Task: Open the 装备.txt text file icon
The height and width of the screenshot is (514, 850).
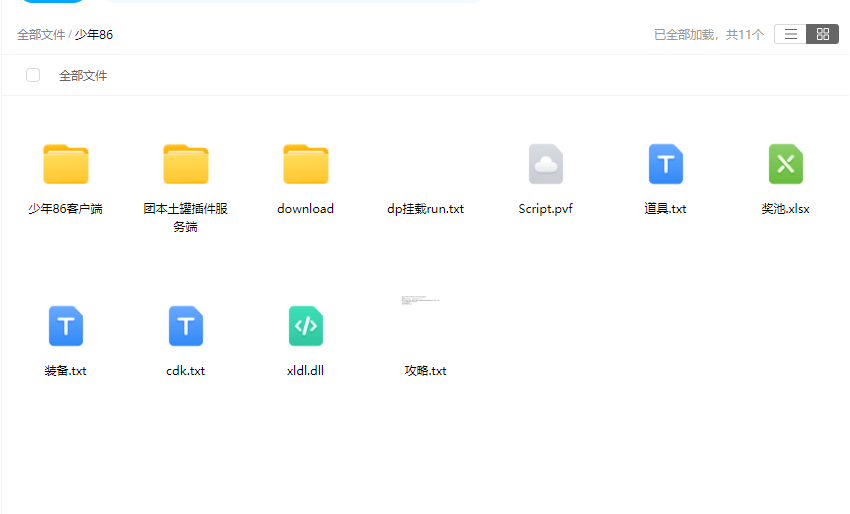Action: pos(66,326)
